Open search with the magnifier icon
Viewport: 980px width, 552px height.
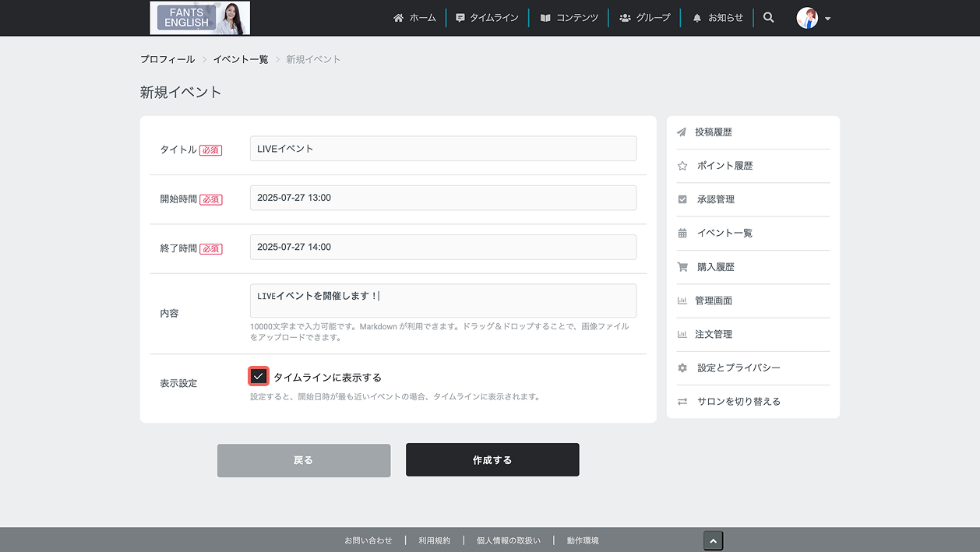[769, 17]
